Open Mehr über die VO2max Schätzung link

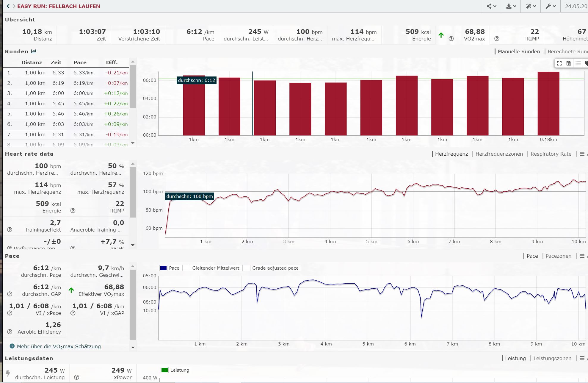click(x=59, y=346)
